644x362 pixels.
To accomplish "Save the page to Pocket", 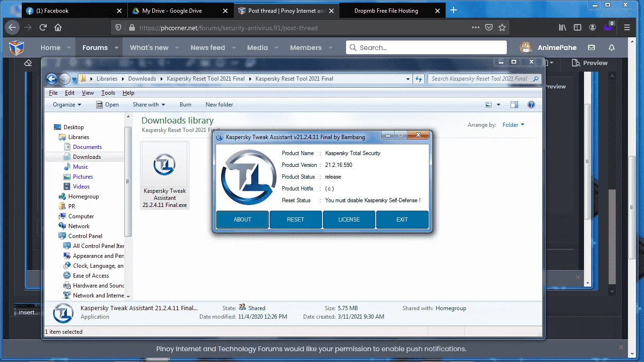I will click(489, 27).
